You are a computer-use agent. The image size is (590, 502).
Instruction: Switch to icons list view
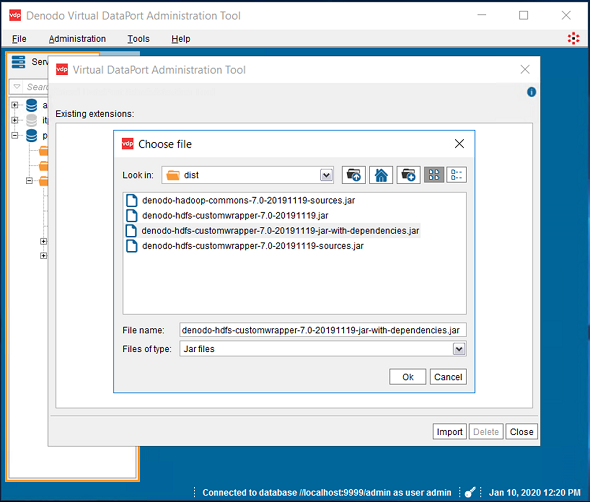(x=434, y=175)
